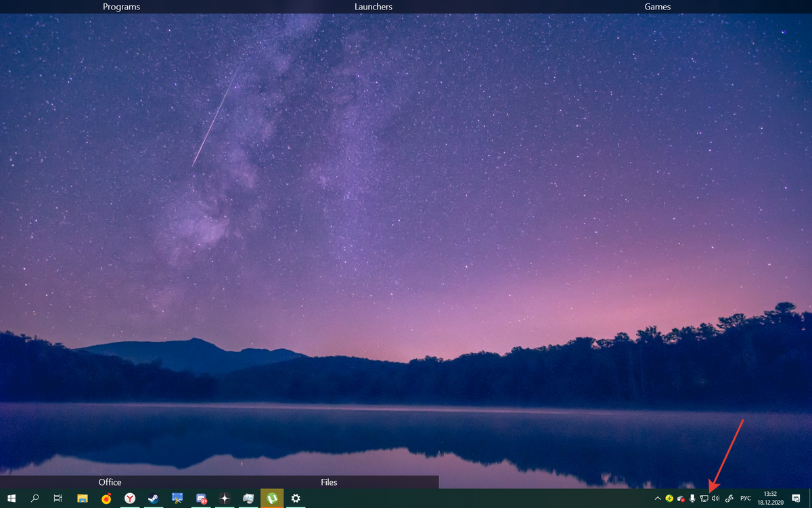The image size is (812, 508).
Task: Open the volume speaker tray icon
Action: (715, 499)
